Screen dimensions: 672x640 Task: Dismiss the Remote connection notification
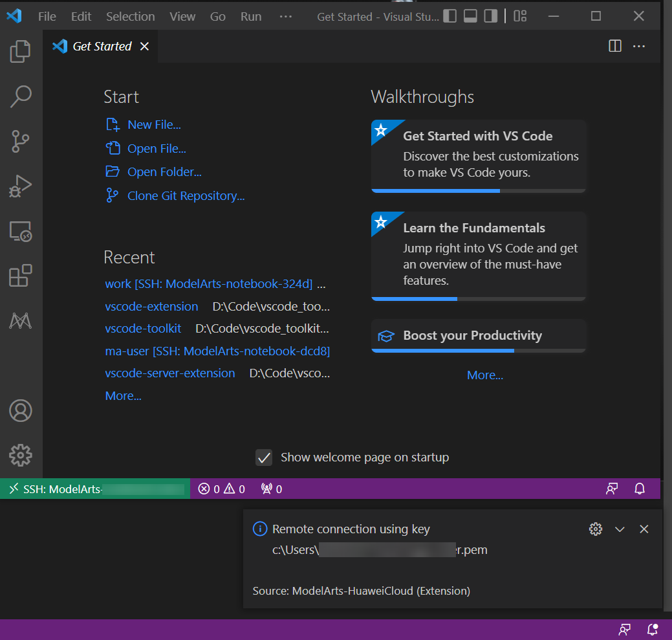click(x=644, y=529)
